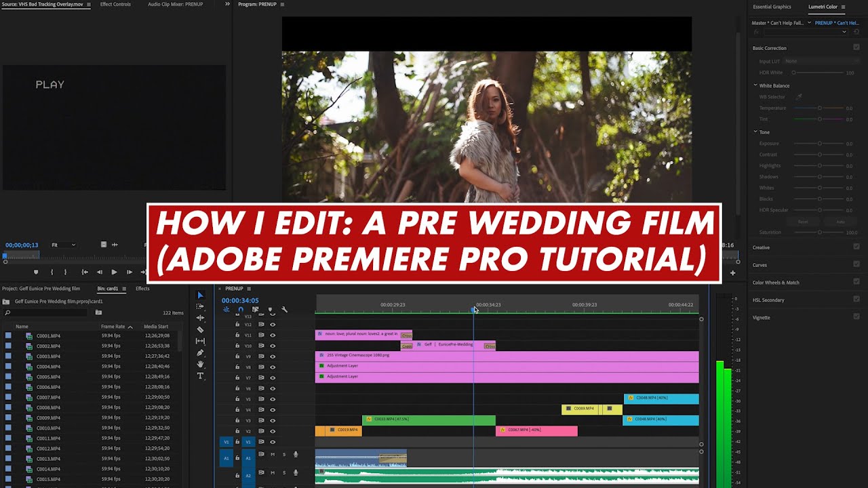This screenshot has width=868, height=488.
Task: Open panel overflow double-arrow in Source group
Action: [227, 4]
